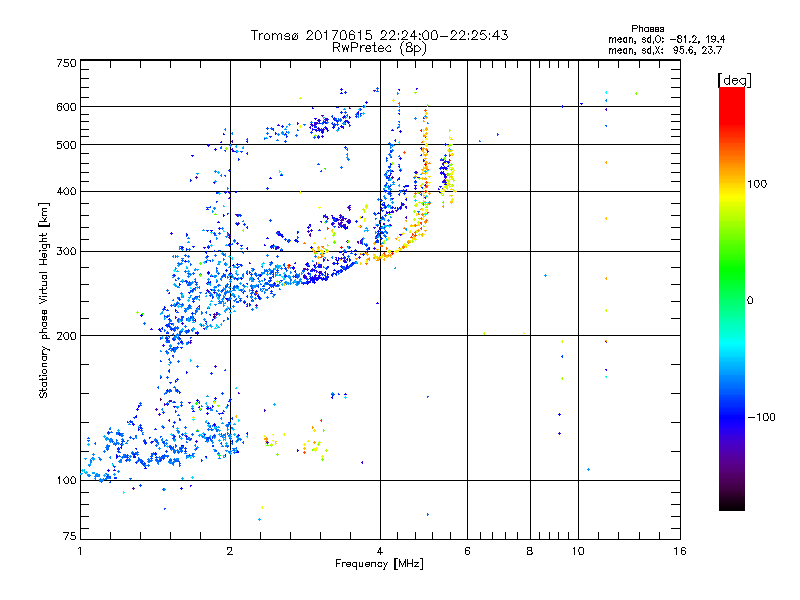Click the y-axis tick label "750"

point(66,63)
